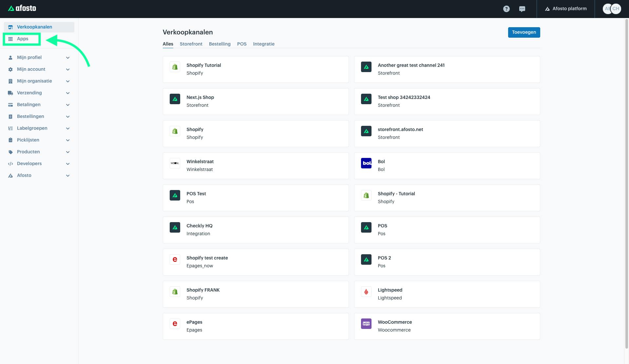This screenshot has height=364, width=629.
Task: Expand the Labelgroepen chevron
Action: [x=68, y=128]
